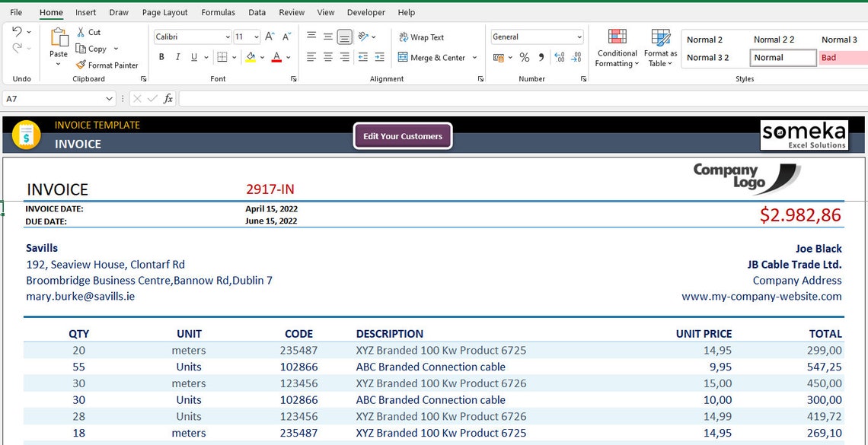Switch to the Formulas ribbon tab
Image resolution: width=868 pixels, height=445 pixels.
click(218, 12)
